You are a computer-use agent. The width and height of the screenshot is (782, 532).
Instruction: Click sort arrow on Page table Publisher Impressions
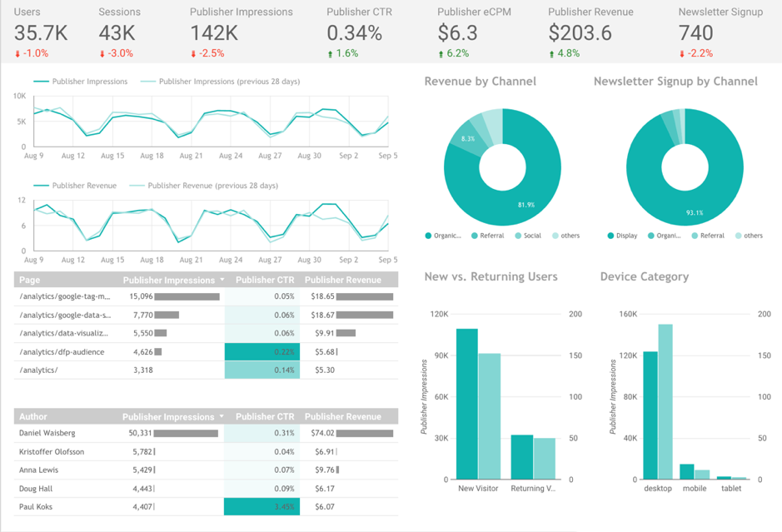[222, 281]
